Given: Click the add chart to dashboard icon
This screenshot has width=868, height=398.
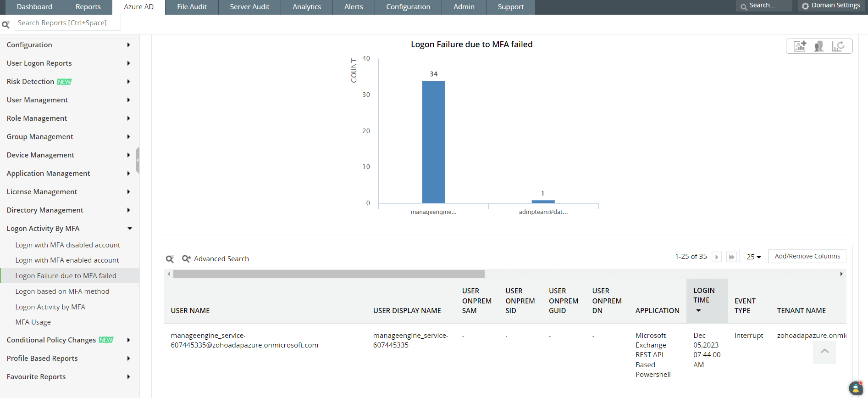Looking at the screenshot, I should [800, 46].
